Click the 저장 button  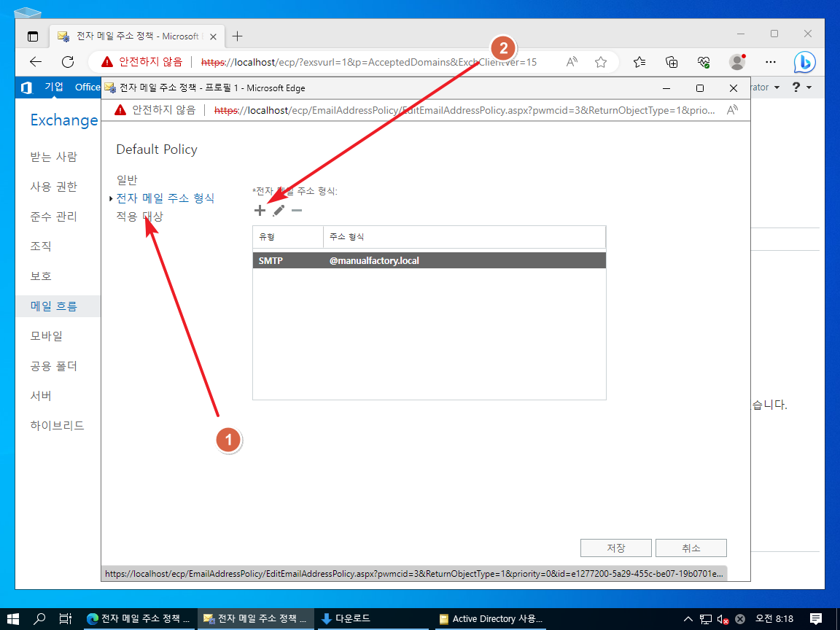[616, 548]
